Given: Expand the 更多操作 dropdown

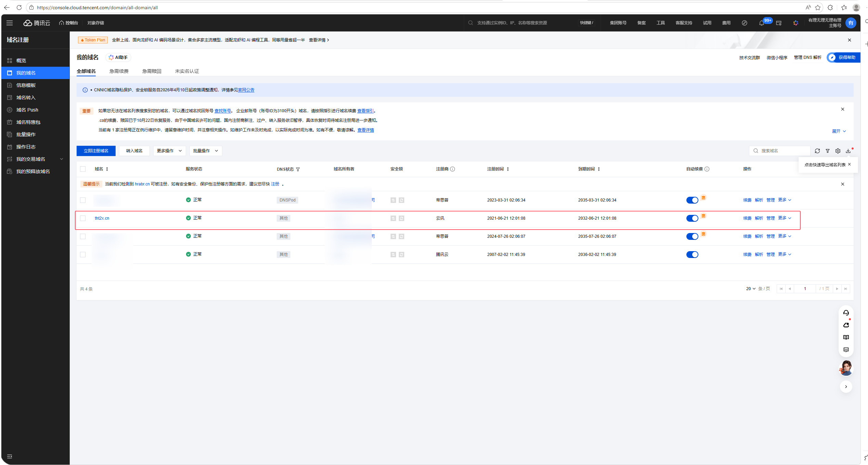Looking at the screenshot, I should point(169,151).
